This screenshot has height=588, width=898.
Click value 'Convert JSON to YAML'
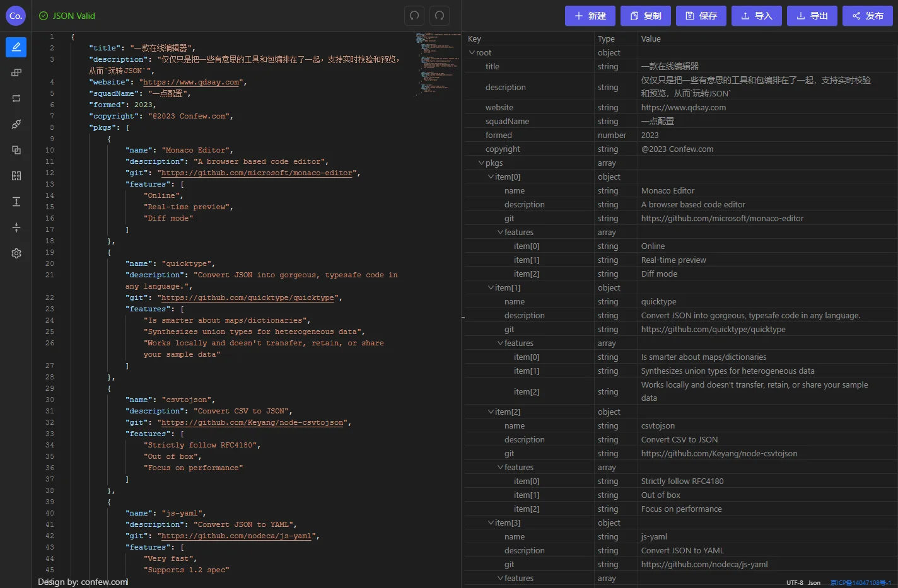point(682,550)
